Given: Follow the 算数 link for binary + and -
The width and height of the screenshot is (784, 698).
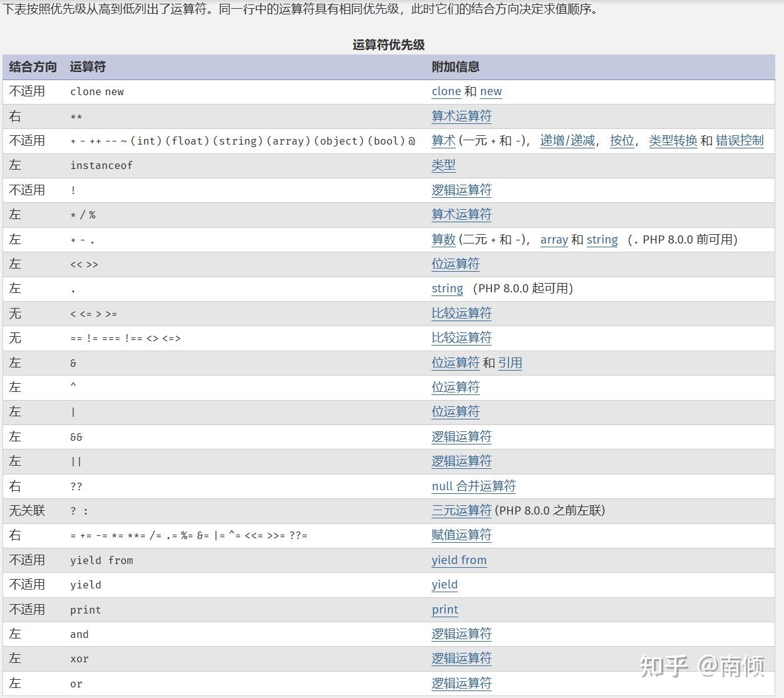Looking at the screenshot, I should click(443, 240).
